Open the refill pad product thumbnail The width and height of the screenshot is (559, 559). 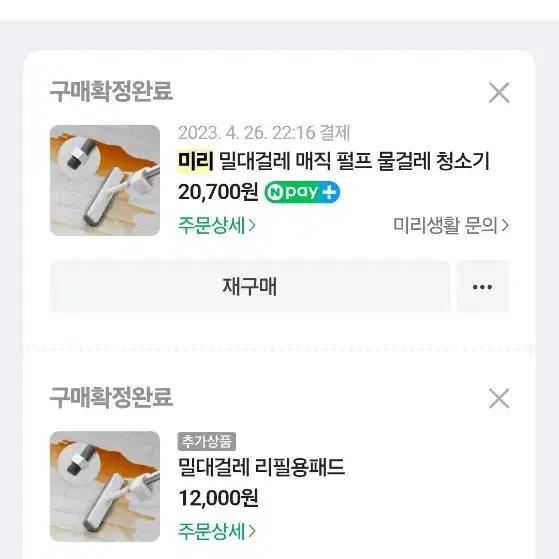pos(105,486)
